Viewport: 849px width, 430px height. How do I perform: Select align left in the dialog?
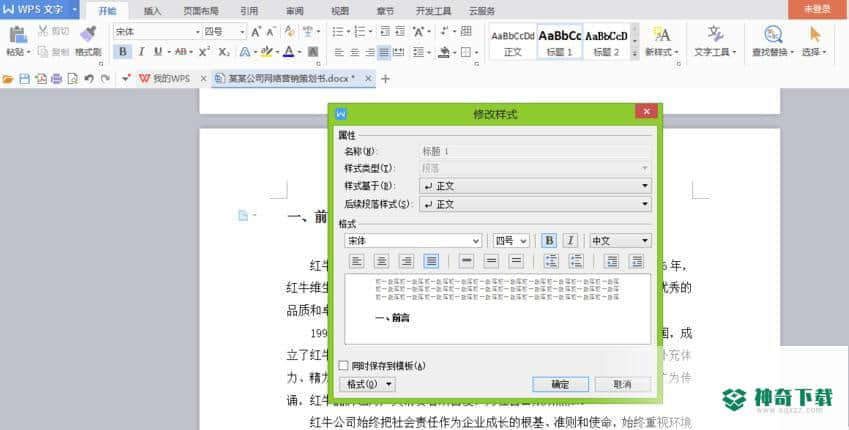[356, 262]
